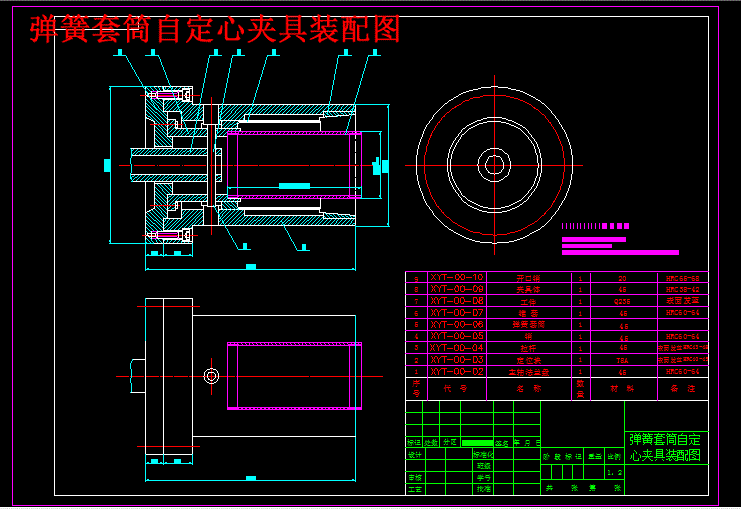The width and height of the screenshot is (741, 509).
Task: Select part code XYT-00-04
Action: click(457, 348)
